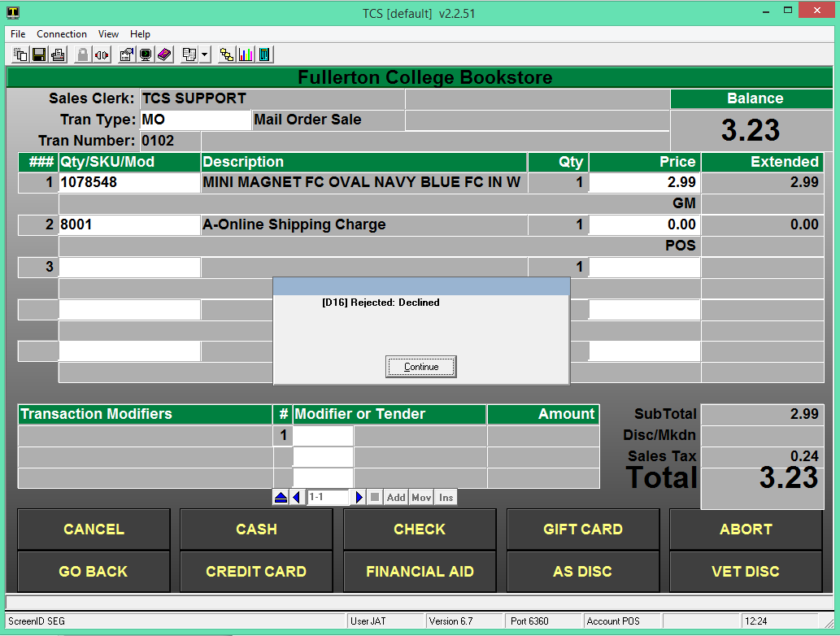Select the GIFT CARD button
The image size is (840, 636).
coord(583,529)
